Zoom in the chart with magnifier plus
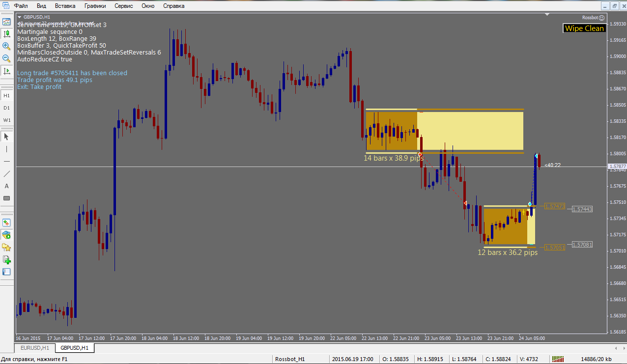Image resolution: width=627 pixels, height=364 pixels. click(x=6, y=46)
